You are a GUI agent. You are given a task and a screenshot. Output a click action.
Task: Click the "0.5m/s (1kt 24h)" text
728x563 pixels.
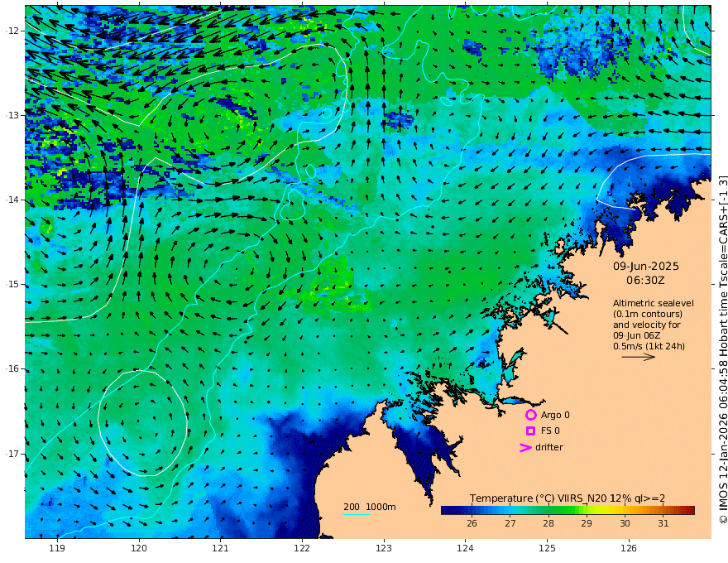click(649, 346)
